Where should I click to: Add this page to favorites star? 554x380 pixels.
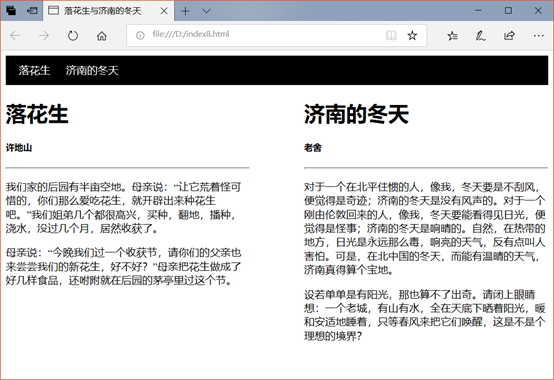point(412,35)
